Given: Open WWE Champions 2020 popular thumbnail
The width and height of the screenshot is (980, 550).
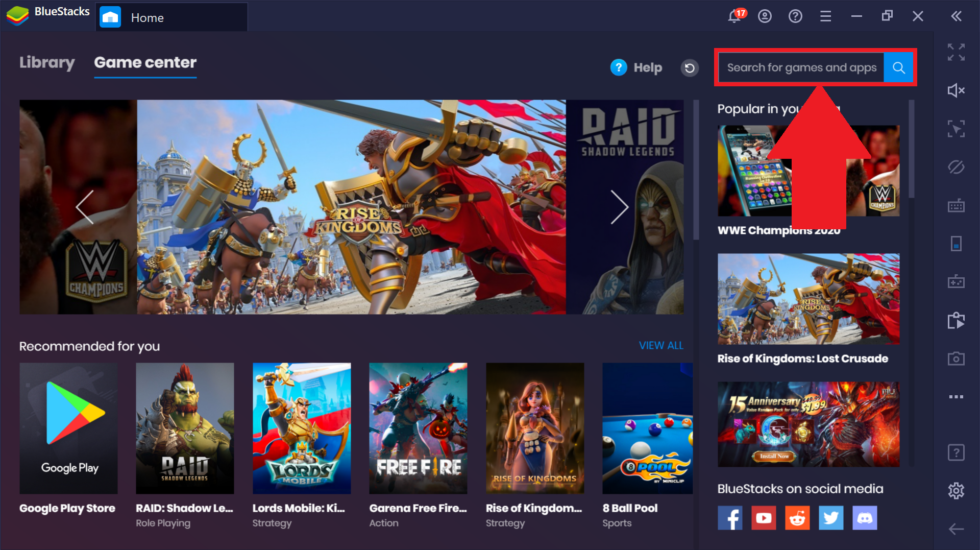Looking at the screenshot, I should click(x=808, y=171).
